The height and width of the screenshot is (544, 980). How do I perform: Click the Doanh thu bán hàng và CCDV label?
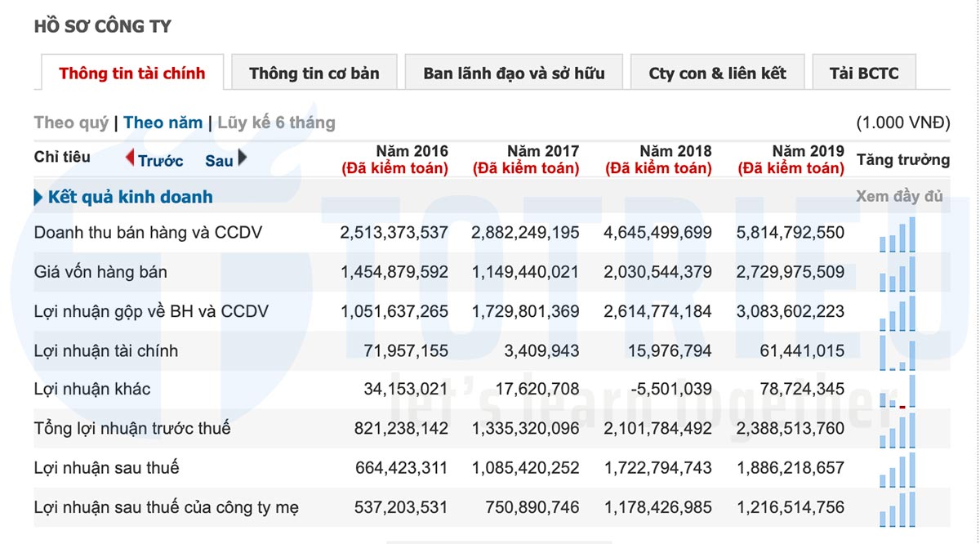[x=148, y=233]
